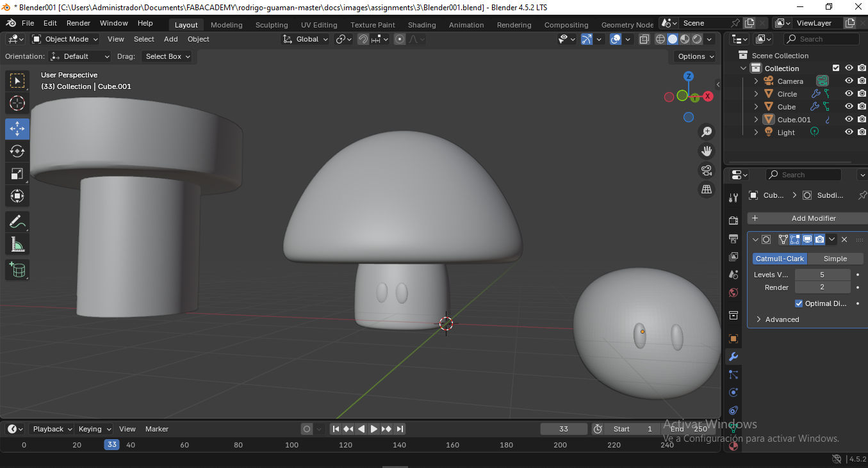Click the Add Modifier button
This screenshot has width=868, height=468.
pos(806,218)
